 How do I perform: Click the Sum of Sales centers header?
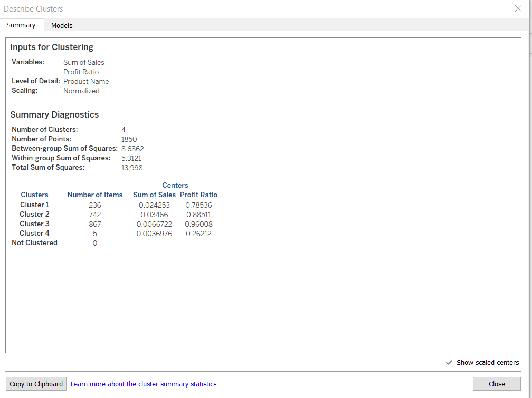[x=154, y=195]
